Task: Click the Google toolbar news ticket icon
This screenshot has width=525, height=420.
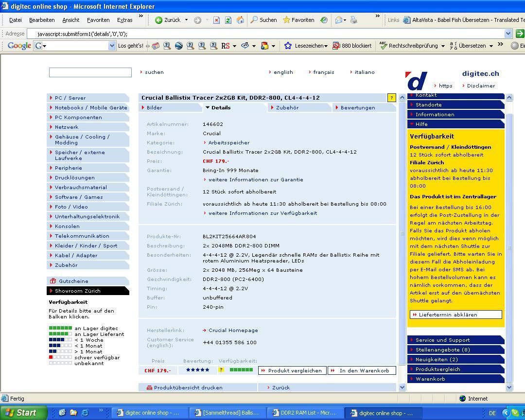Action: pos(156,46)
